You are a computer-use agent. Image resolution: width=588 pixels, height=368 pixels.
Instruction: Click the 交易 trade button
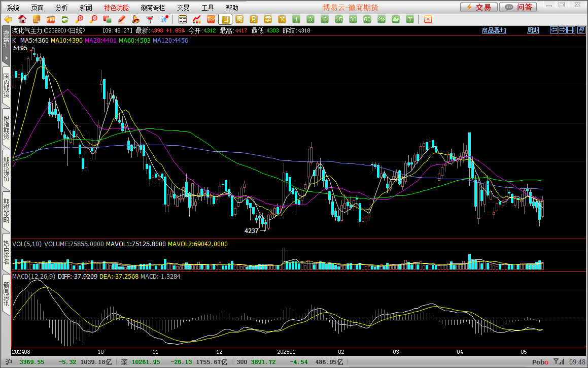pos(478,7)
